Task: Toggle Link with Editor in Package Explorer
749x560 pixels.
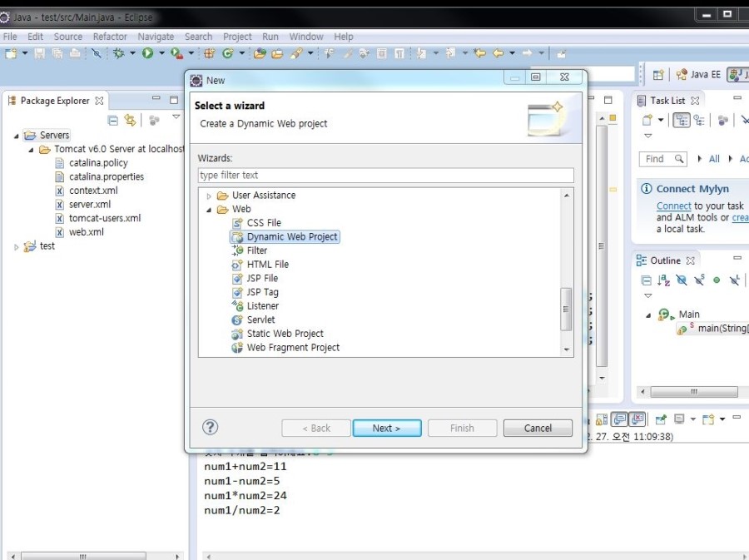Action: tap(130, 121)
